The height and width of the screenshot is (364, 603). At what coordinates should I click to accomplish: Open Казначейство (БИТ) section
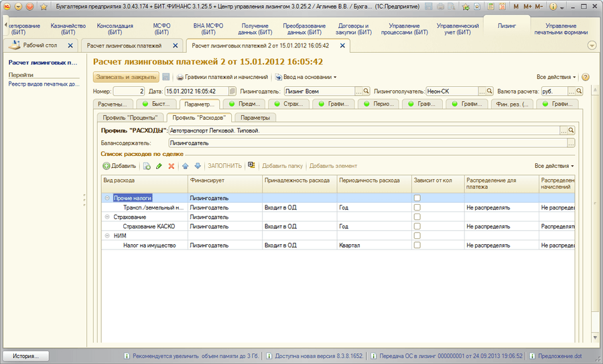[x=68, y=29]
